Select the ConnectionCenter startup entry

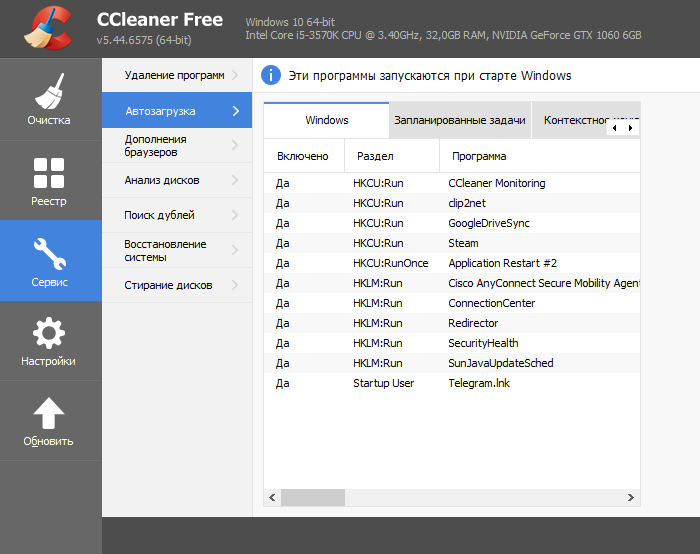pyautogui.click(x=452, y=303)
